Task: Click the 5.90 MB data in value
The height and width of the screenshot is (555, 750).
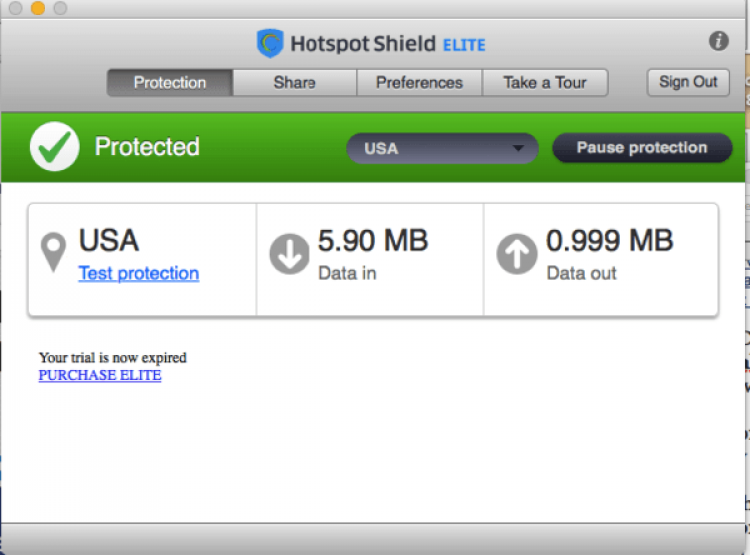Action: [x=372, y=240]
